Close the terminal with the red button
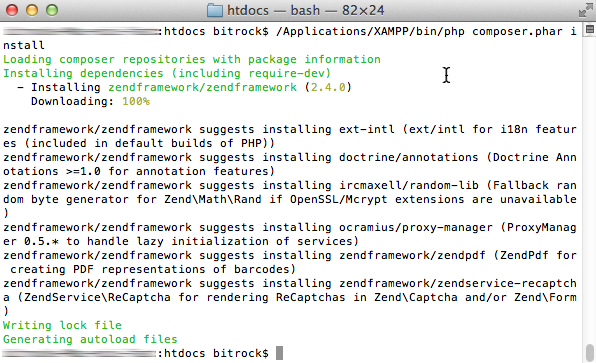This screenshot has height=363, width=596. tap(12, 10)
